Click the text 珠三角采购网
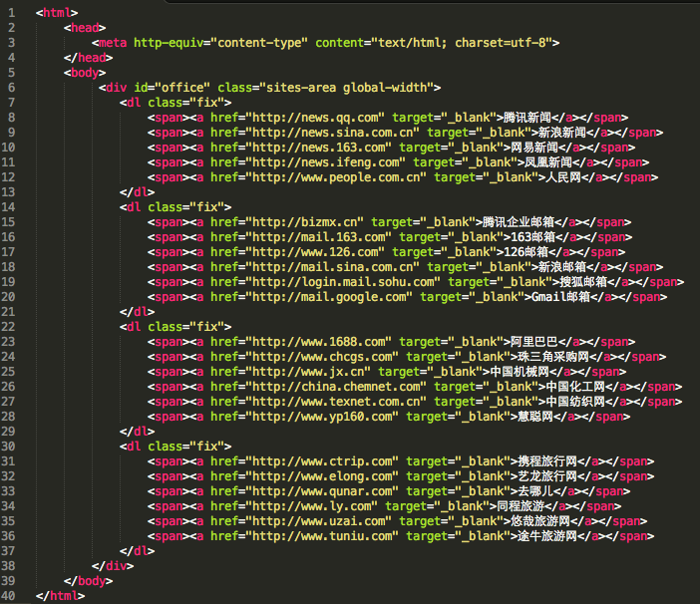 pos(553,357)
